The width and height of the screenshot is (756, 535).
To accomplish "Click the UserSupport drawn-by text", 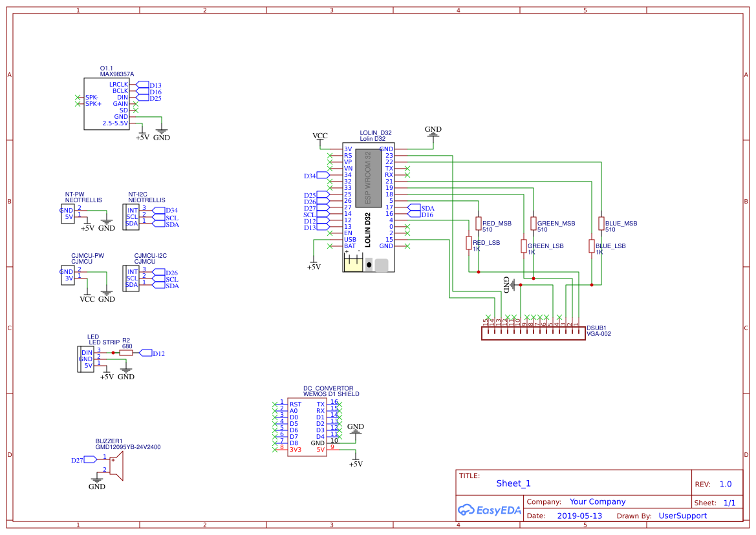I will coord(683,516).
